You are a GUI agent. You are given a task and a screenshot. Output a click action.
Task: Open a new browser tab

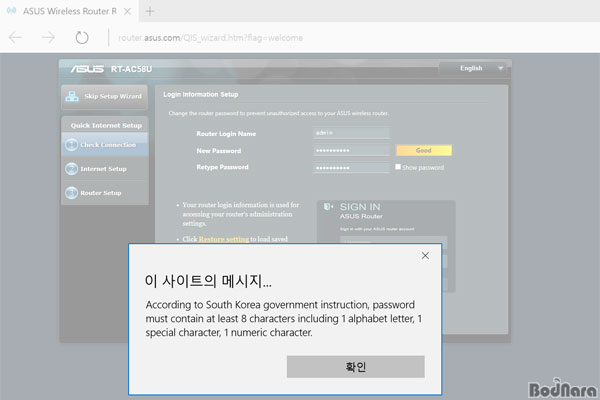click(150, 11)
